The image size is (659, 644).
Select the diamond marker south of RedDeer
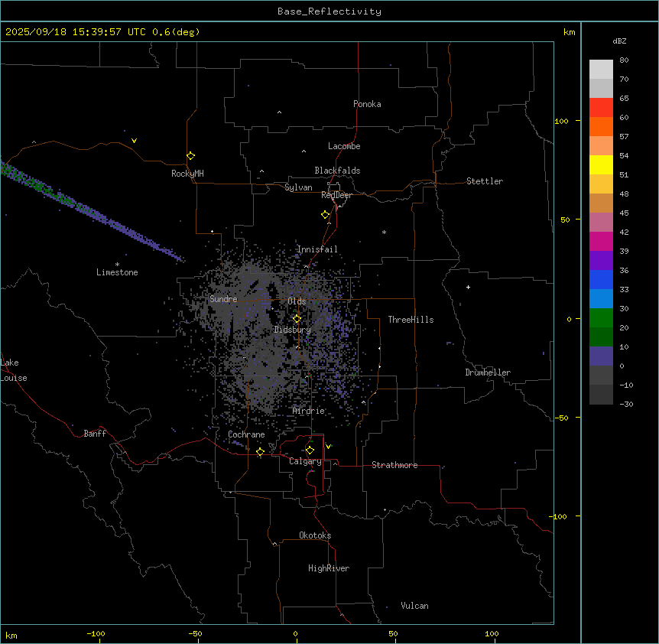pyautogui.click(x=325, y=215)
